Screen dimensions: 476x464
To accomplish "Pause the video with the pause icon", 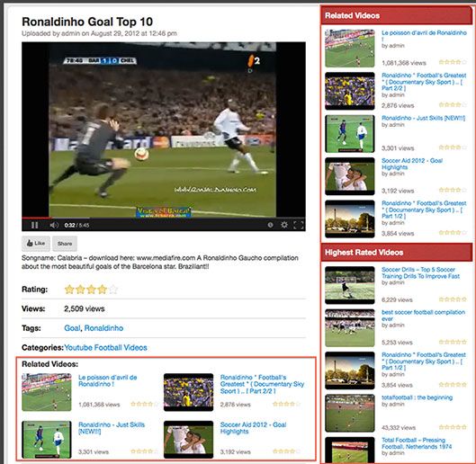I will (34, 225).
